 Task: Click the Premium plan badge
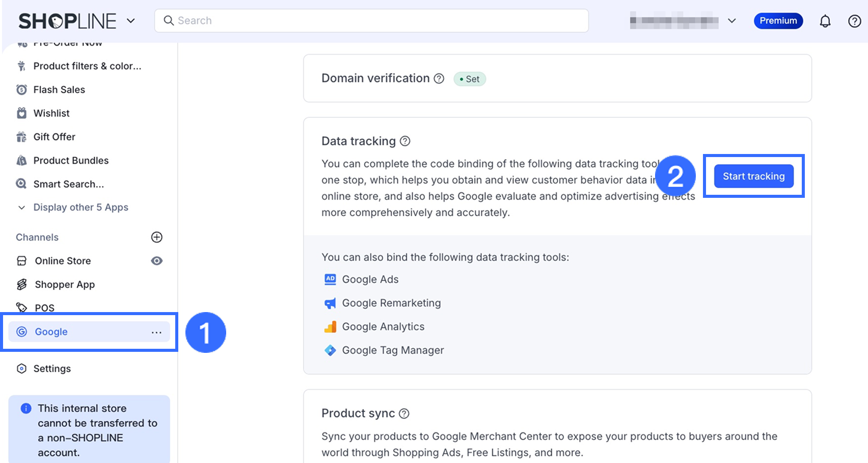coord(778,21)
